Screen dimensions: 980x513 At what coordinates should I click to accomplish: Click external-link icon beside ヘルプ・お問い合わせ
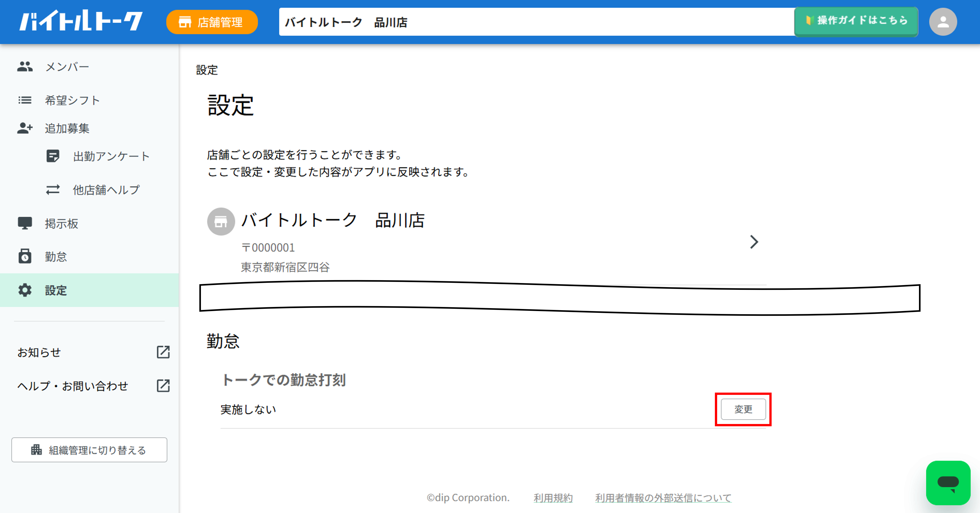click(x=163, y=386)
